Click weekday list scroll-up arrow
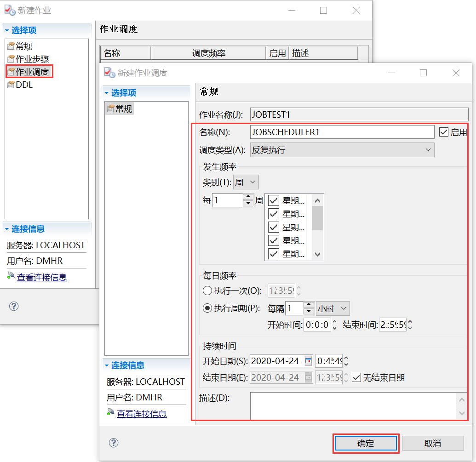The height and width of the screenshot is (462, 476). pos(317,200)
